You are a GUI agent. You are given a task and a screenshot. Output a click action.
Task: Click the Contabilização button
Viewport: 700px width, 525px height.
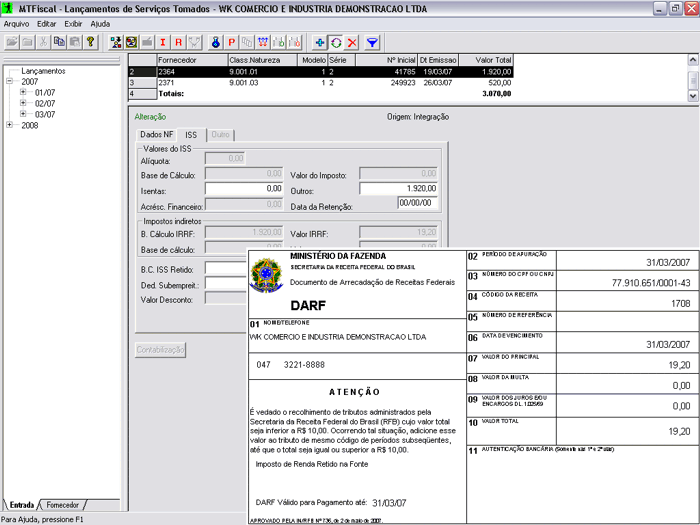coord(160,349)
